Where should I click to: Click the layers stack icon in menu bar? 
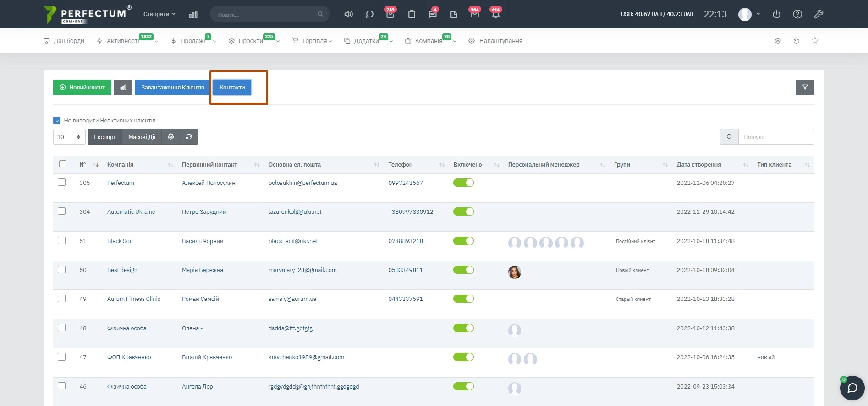778,41
